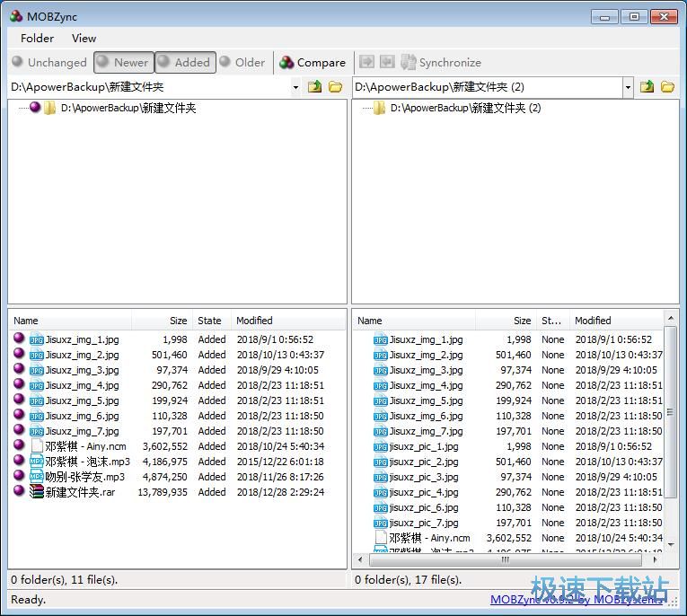Click the right pane browse folder icon
The width and height of the screenshot is (687, 616).
667,87
